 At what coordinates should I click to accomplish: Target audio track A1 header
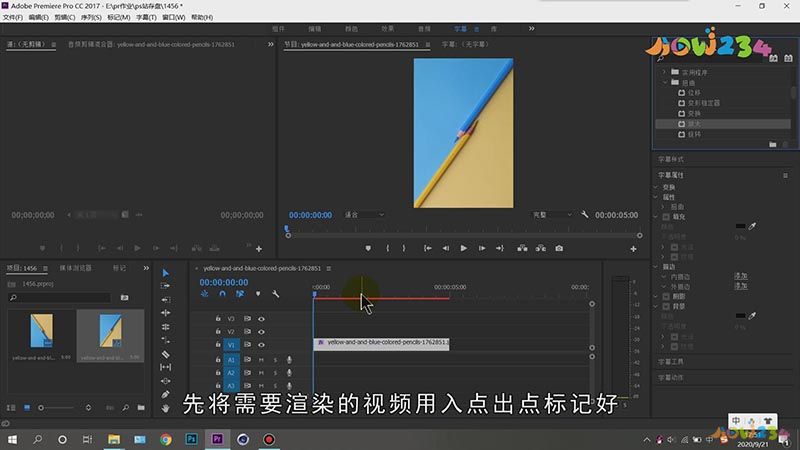(x=231, y=360)
